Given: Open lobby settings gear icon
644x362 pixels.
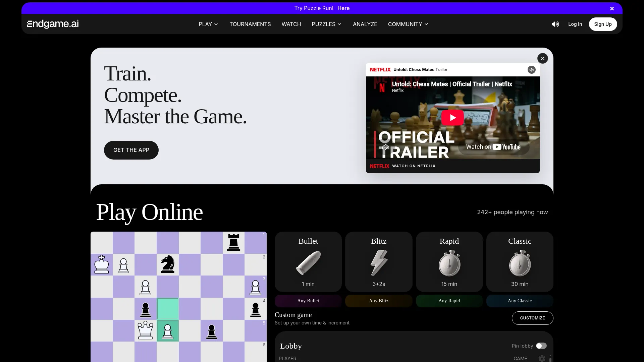Looking at the screenshot, I should (542, 358).
